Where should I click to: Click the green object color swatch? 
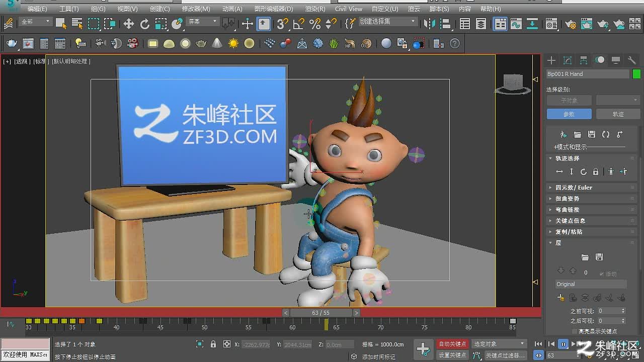636,74
